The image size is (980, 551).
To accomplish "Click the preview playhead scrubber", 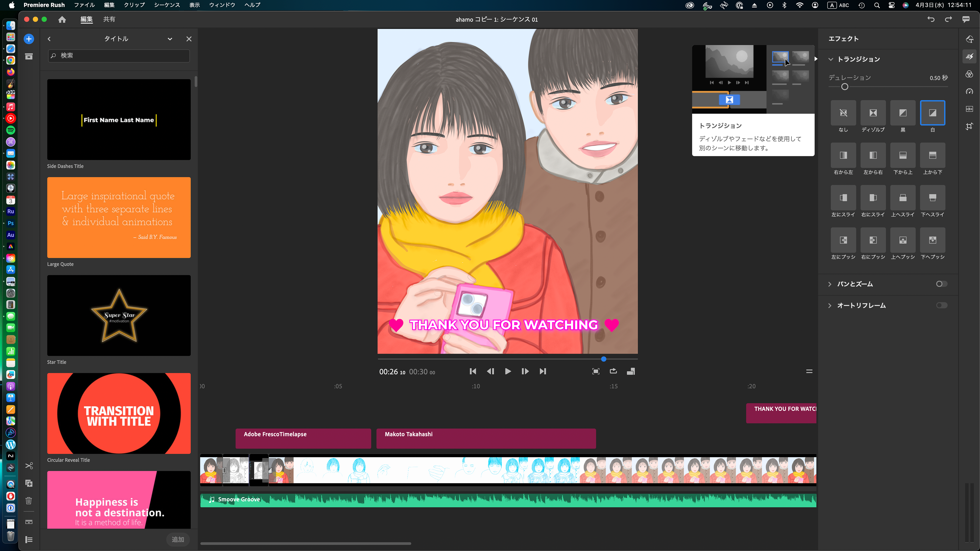I will point(604,359).
